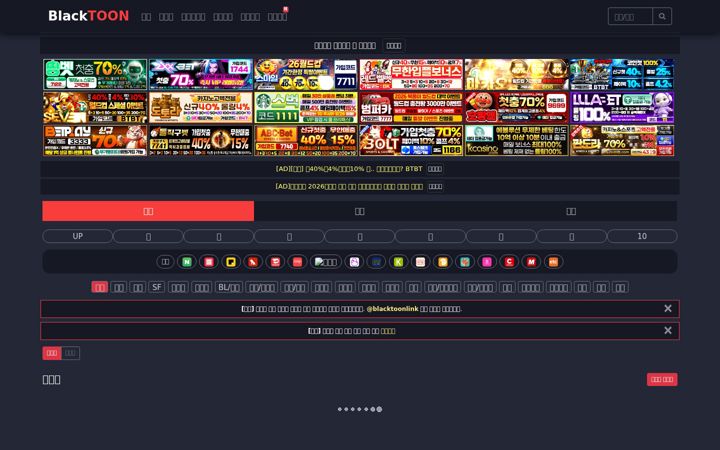The width and height of the screenshot is (720, 450).
Task: Open the AD text link mentioning 2026
Action: pyautogui.click(x=349, y=186)
